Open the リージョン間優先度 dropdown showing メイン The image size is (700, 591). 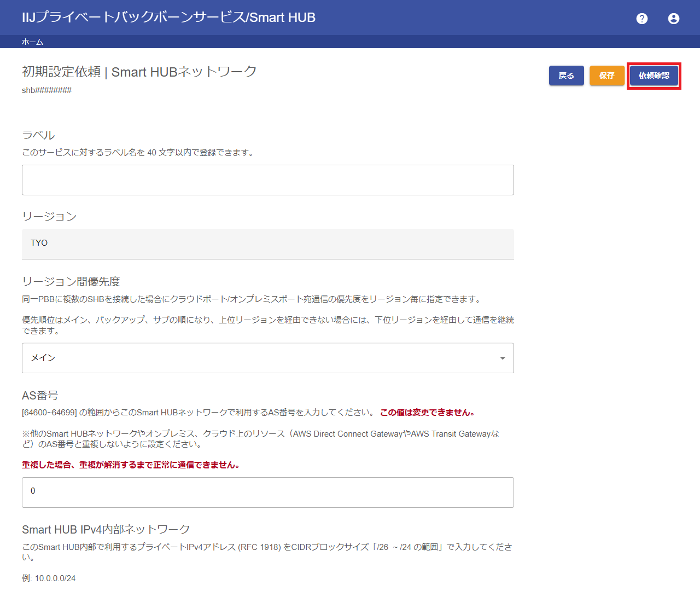[268, 358]
